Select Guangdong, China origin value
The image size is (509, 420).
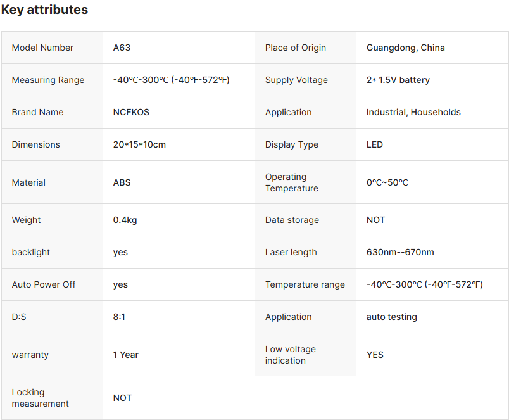pyautogui.click(x=405, y=48)
